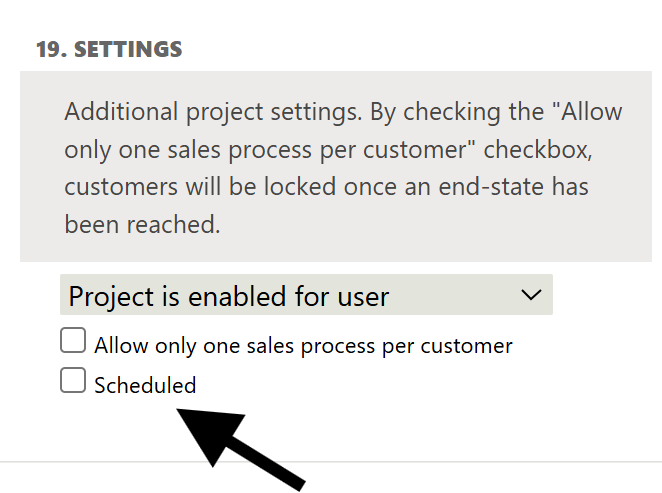Image resolution: width=662 pixels, height=493 pixels.
Task: Click the "Scheduled" checkbox label text
Action: (145, 385)
